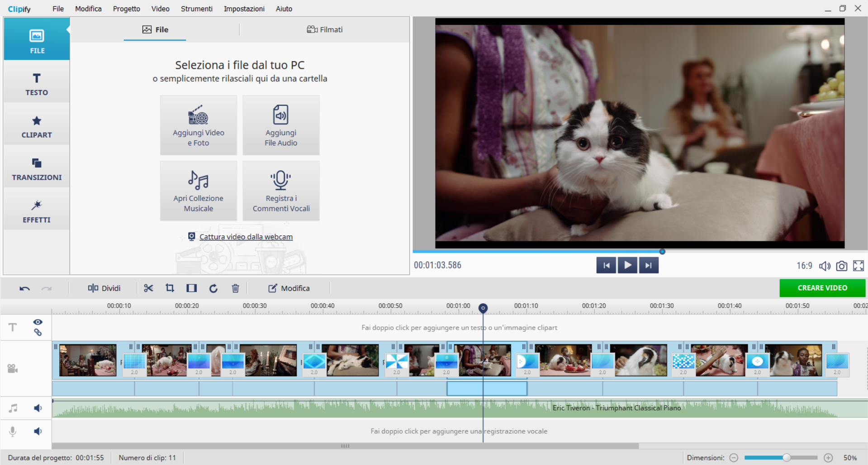Click the 16:9 aspect ratio label
Screen dimensions: 868x465
804,266
